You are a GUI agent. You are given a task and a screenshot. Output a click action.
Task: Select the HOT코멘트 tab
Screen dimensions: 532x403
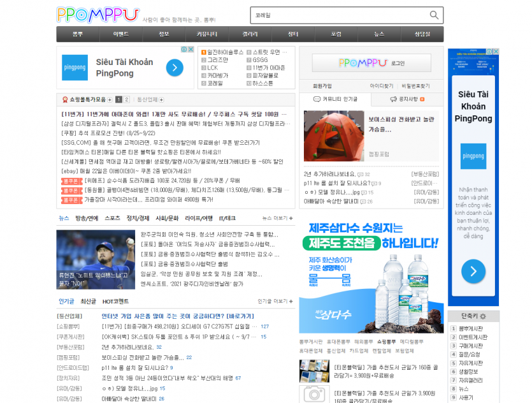(115, 302)
